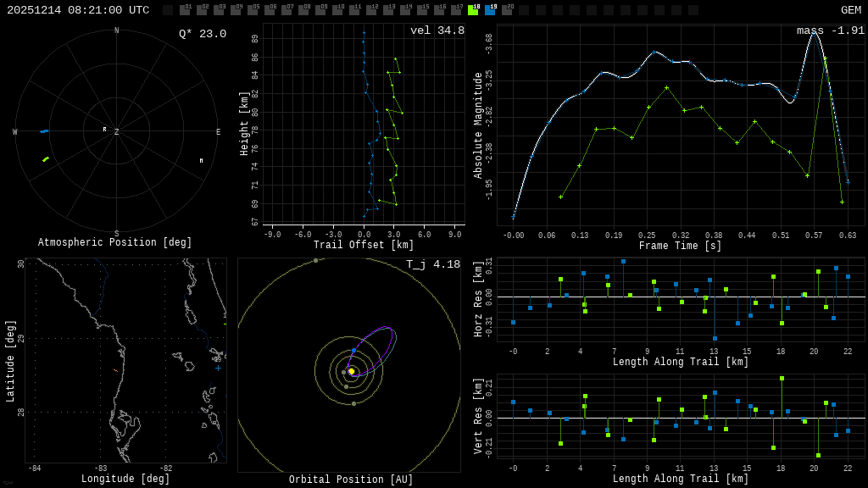The width and height of the screenshot is (868, 488).
Task: Click the green meteor trail on polar plot
Action: pos(46,159)
